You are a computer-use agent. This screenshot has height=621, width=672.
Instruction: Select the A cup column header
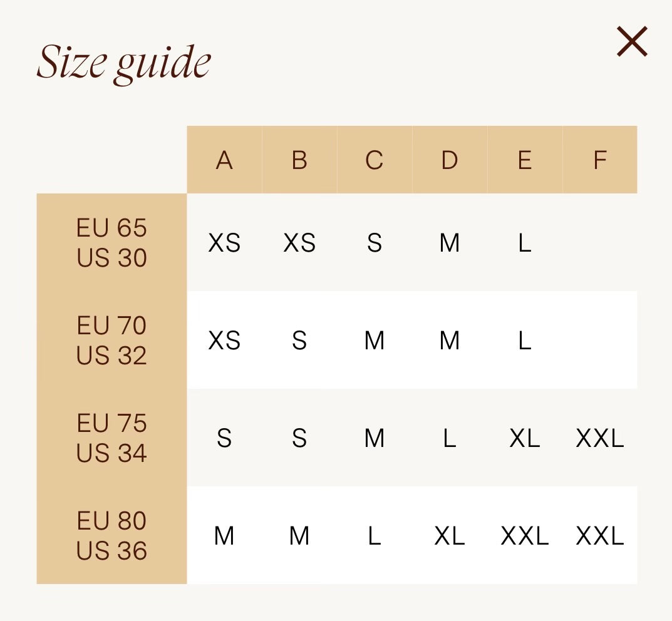(224, 160)
